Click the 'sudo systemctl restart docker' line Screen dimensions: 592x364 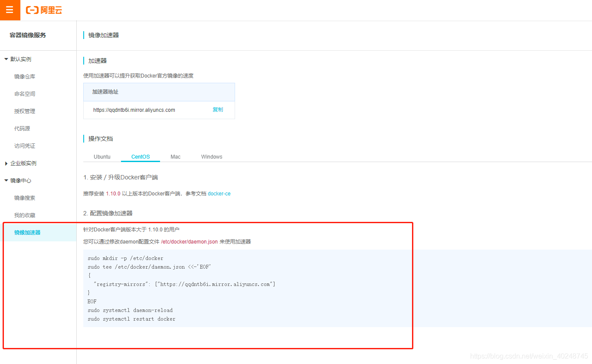click(x=131, y=319)
